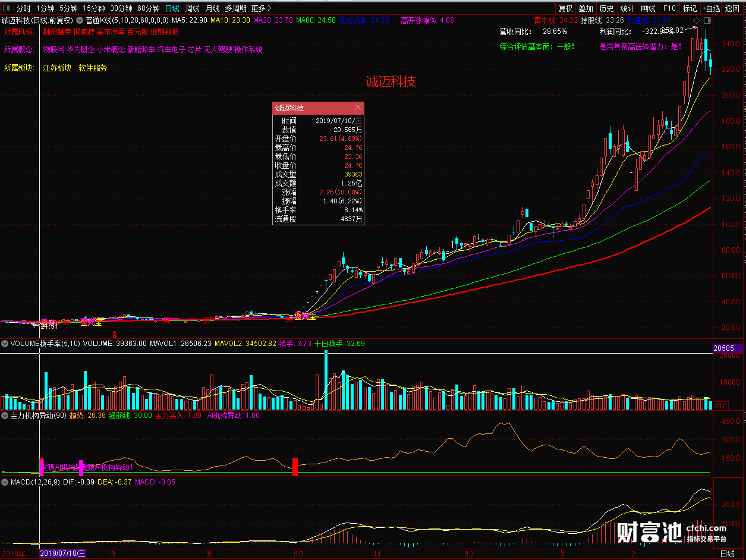The image size is (746, 560).
Task: Click the 叠加 overlay button
Action: [x=586, y=8]
